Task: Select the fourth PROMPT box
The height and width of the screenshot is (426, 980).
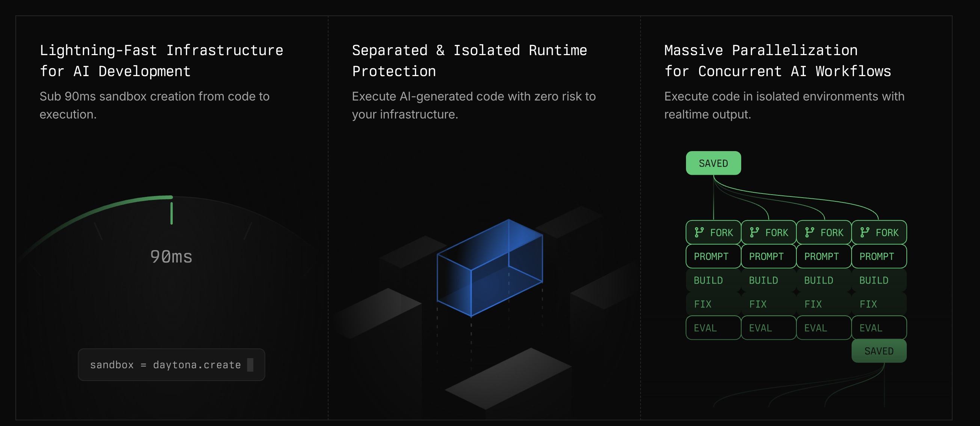Action: pyautogui.click(x=879, y=256)
